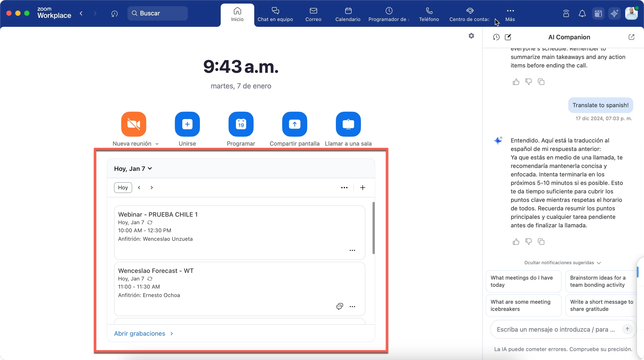
Task: Pop out the AI Companion panel
Action: [631, 37]
